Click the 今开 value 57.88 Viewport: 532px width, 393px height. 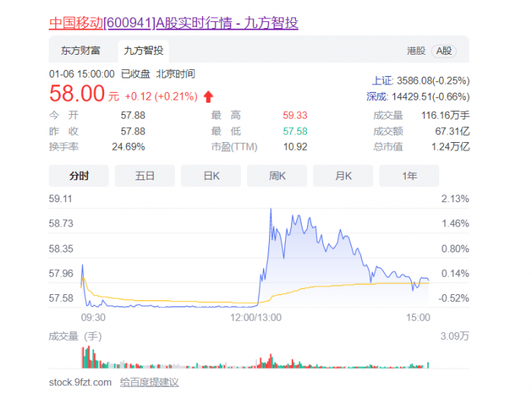(x=133, y=116)
